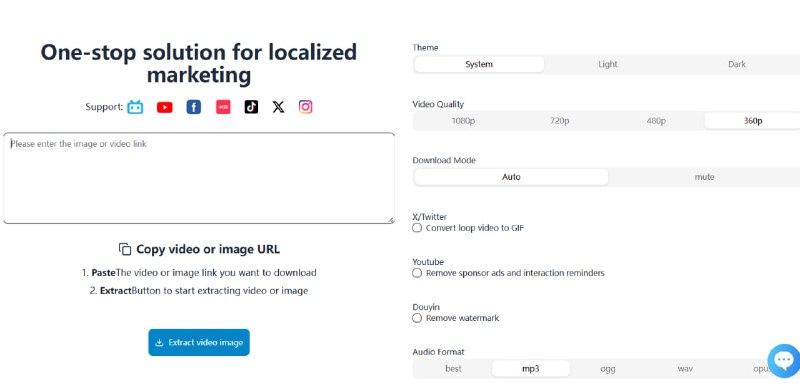The width and height of the screenshot is (800, 384).
Task: Select the System theme option
Action: [x=479, y=64]
